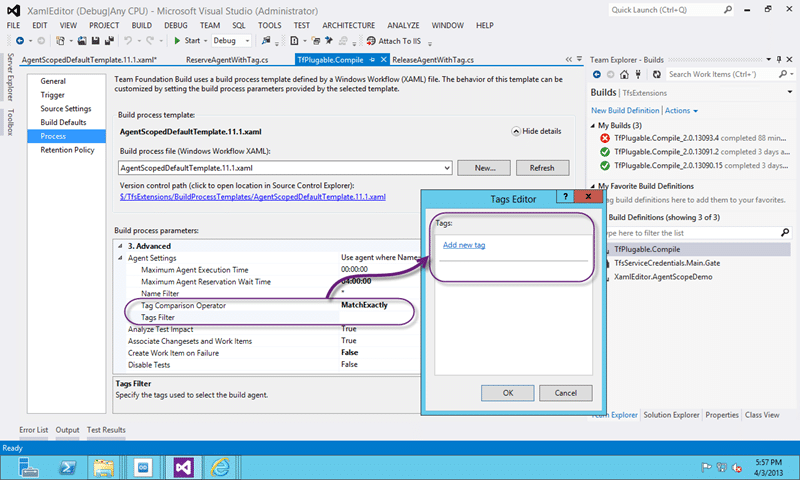Open the Builds page header dropdown arrow
The image size is (800, 480).
(790, 92)
